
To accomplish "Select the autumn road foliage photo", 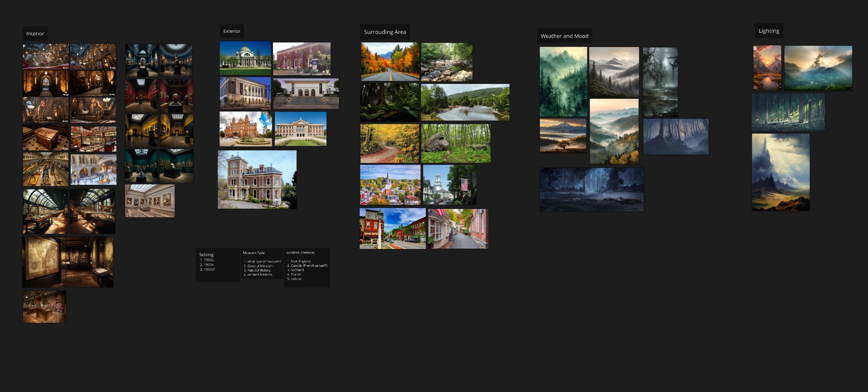I will 390,62.
